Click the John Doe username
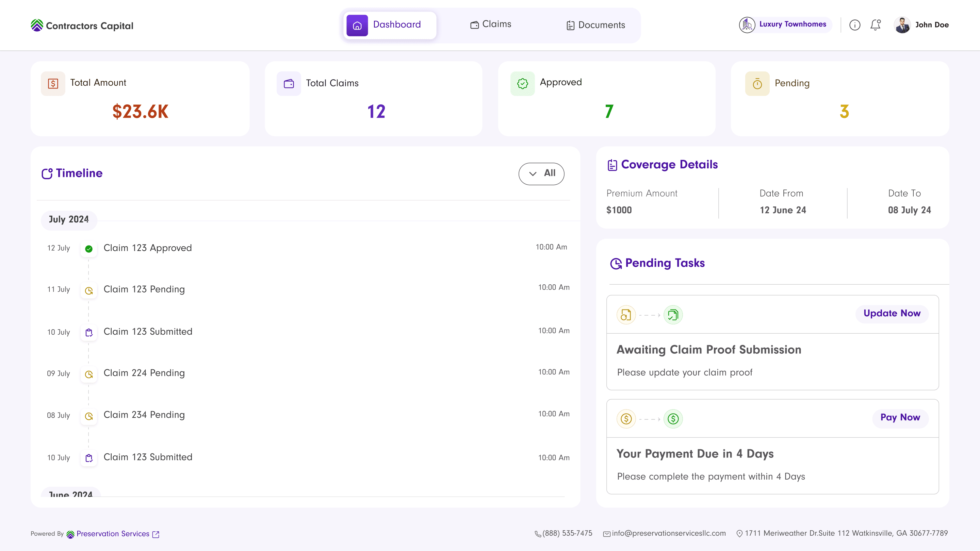This screenshot has width=980, height=551. pos(932,25)
